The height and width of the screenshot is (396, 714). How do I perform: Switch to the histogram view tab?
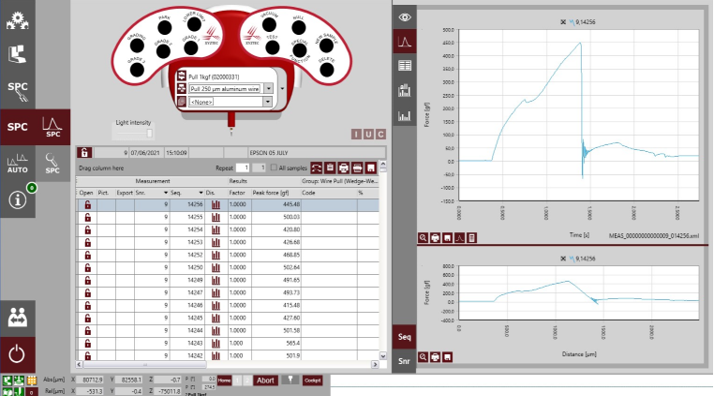404,90
